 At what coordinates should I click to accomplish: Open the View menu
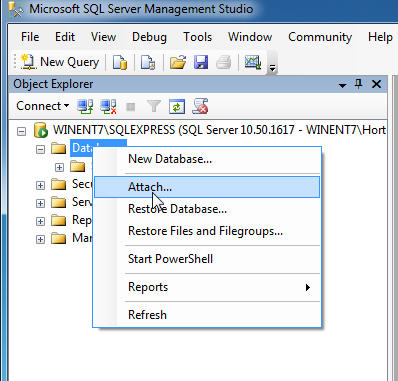click(x=103, y=37)
